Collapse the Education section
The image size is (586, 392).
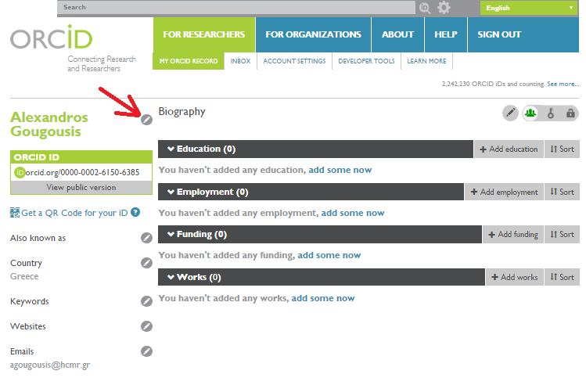[171, 149]
